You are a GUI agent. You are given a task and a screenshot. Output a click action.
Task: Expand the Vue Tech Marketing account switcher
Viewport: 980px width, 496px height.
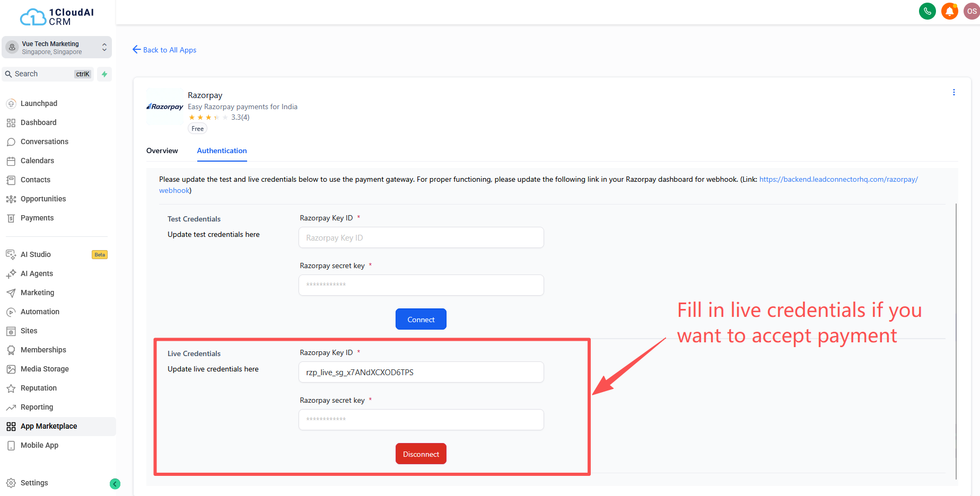coord(57,47)
